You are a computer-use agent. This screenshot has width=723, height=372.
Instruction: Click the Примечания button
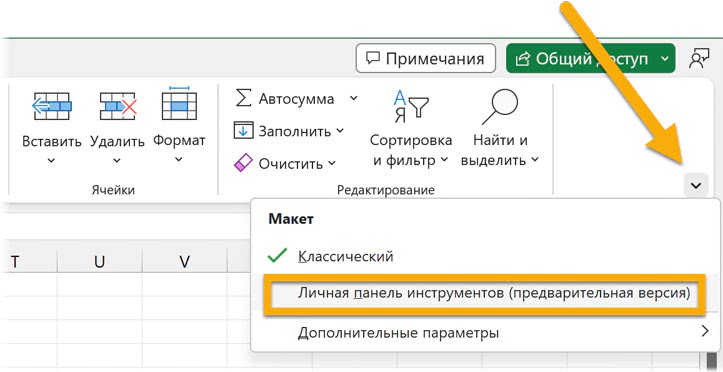[426, 59]
